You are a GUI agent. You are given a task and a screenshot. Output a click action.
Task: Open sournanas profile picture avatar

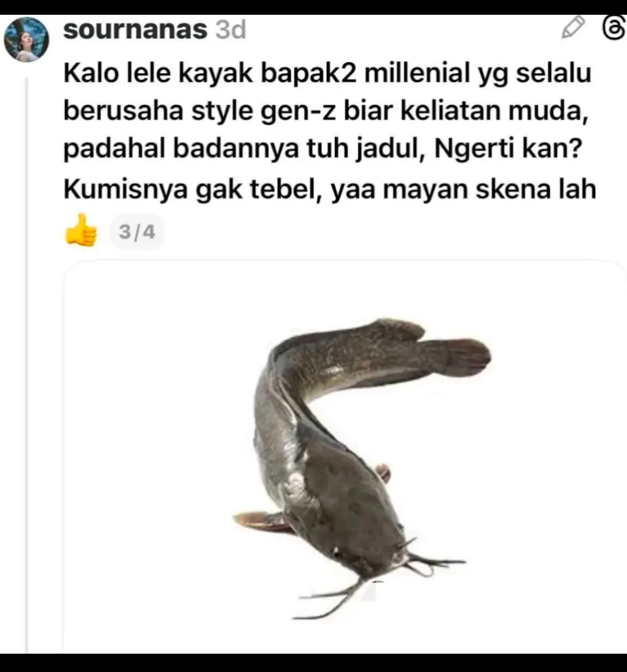(26, 40)
